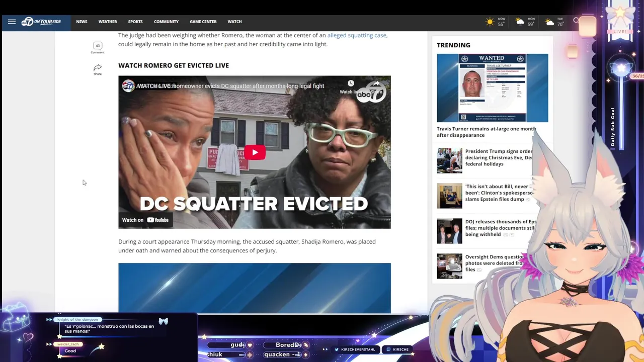Open the Clinton spokesperson Epstein files headline

[499, 193]
